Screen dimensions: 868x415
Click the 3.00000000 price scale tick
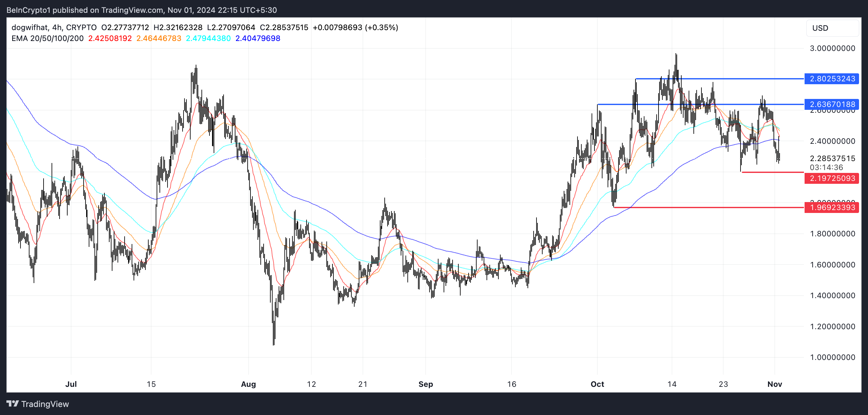[832, 48]
